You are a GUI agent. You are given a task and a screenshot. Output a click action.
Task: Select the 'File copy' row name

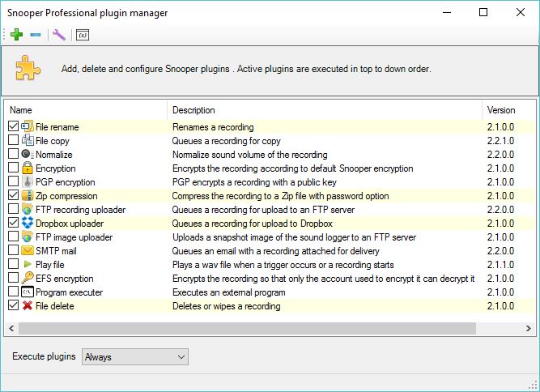[x=53, y=141]
